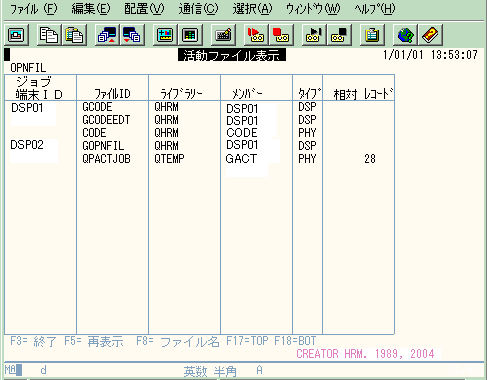487x380 pixels.
Task: Click the print screen toolbar icon
Action: click(16, 35)
